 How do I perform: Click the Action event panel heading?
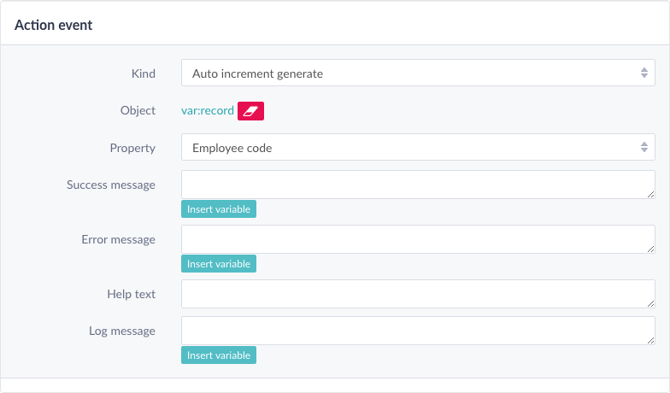pos(53,25)
